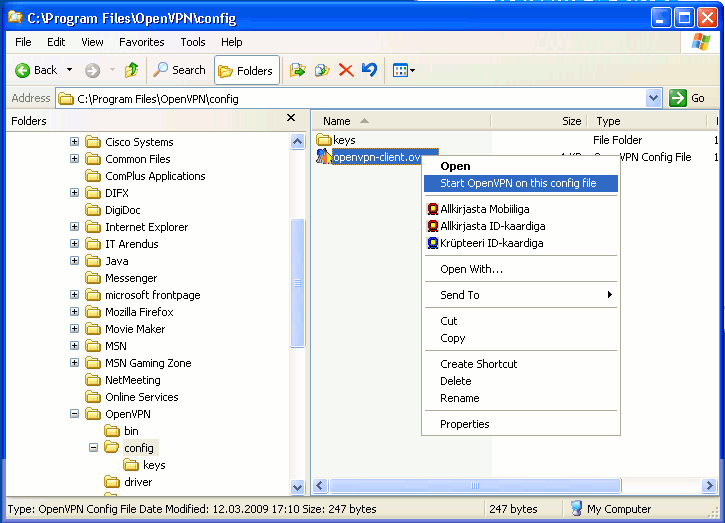Image resolution: width=725 pixels, height=523 pixels.
Task: Choose Start OpenVPN on this config file
Action: pos(521,183)
